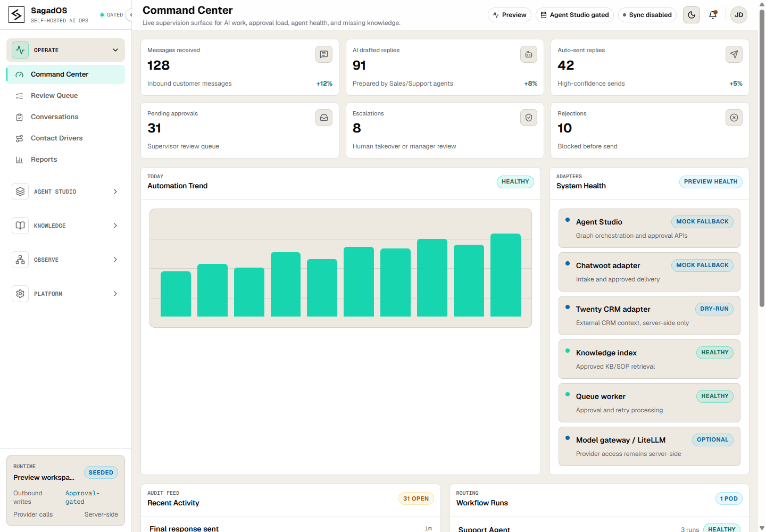Image resolution: width=766 pixels, height=532 pixels.
Task: Open the Review Queue page
Action: (66, 96)
